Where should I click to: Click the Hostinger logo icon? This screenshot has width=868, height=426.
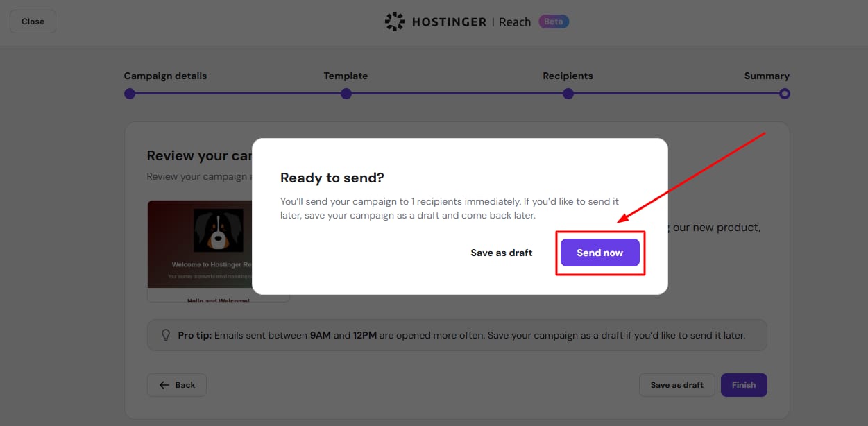point(395,22)
